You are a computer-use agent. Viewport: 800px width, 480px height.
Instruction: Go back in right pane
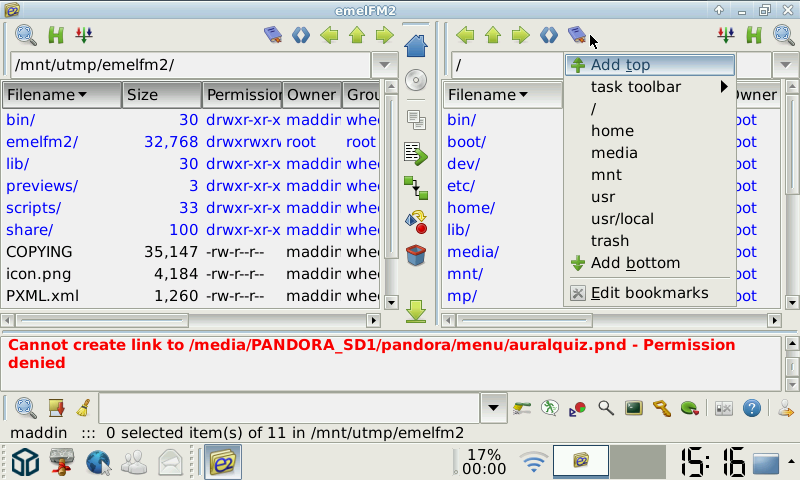point(465,35)
